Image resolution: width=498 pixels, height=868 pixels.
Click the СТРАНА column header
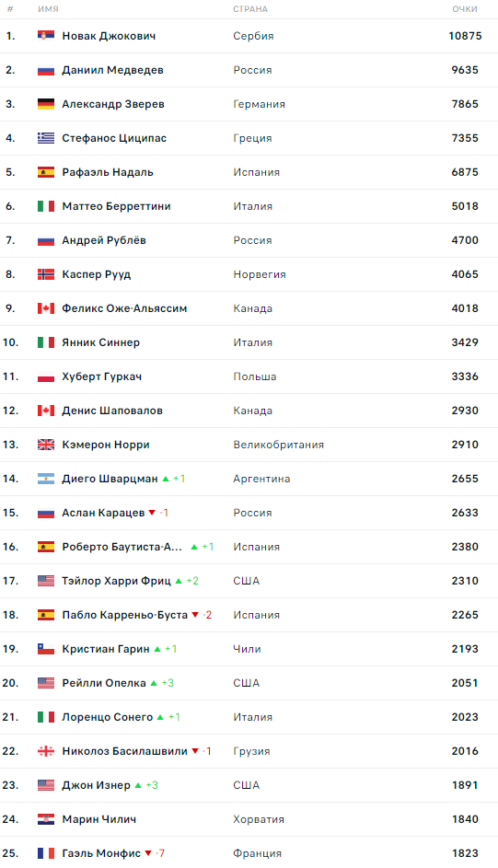pyautogui.click(x=250, y=9)
